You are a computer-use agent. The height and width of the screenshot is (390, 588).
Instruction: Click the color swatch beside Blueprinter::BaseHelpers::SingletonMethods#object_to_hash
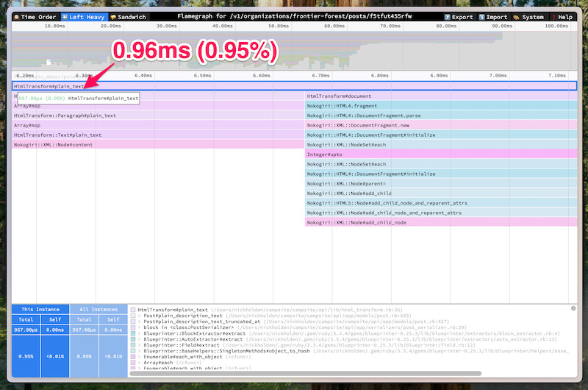click(133, 351)
